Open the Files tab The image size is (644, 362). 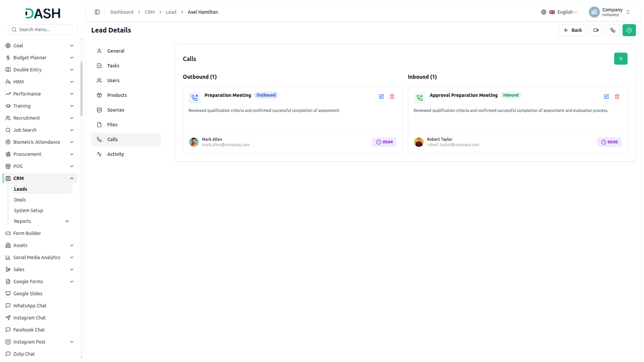click(x=126, y=125)
